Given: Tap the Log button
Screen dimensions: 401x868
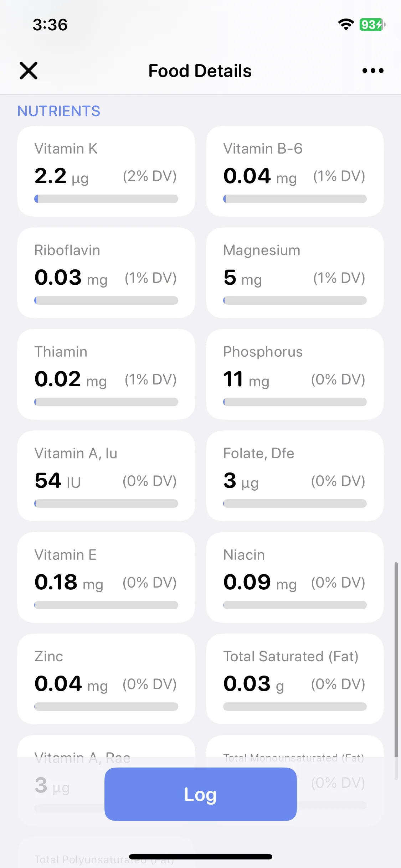Looking at the screenshot, I should (200, 794).
